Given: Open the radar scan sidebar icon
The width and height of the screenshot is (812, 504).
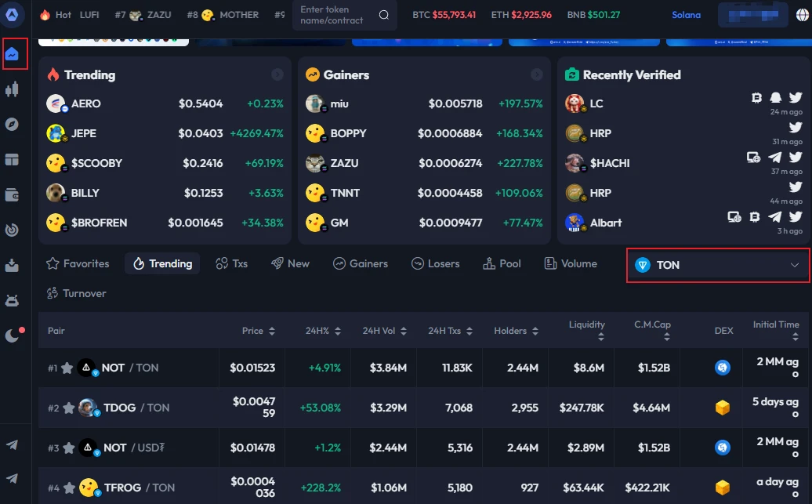Looking at the screenshot, I should tap(12, 230).
